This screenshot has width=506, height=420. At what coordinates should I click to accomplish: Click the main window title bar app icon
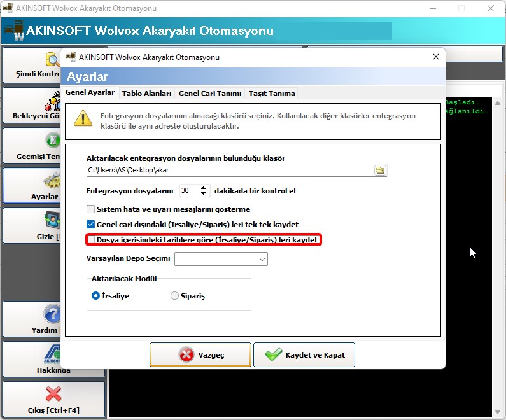pyautogui.click(x=8, y=8)
